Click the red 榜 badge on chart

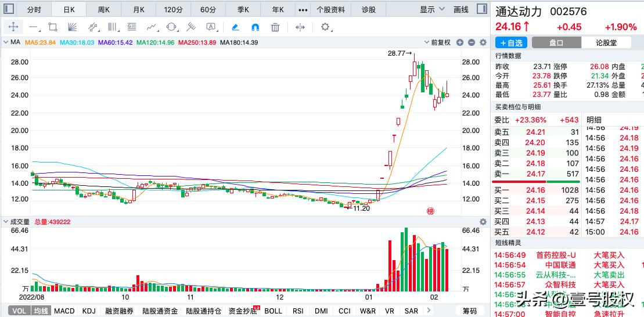(430, 211)
